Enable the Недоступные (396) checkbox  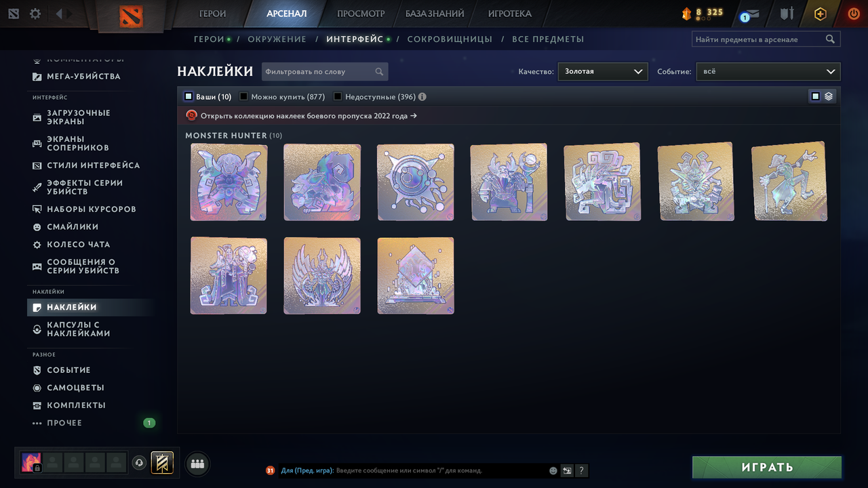tap(338, 97)
